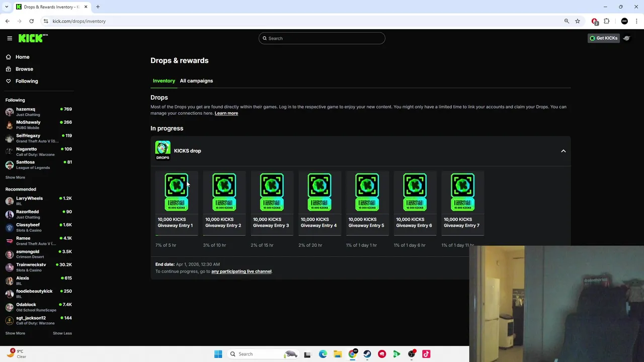Open a new browser tab
This screenshot has width=644, height=362.
98,7
